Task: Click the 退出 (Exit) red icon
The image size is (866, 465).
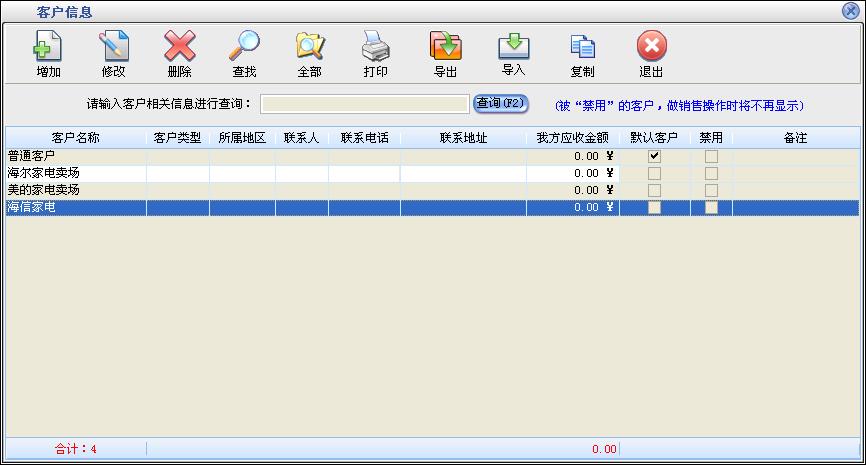Action: pyautogui.click(x=651, y=47)
